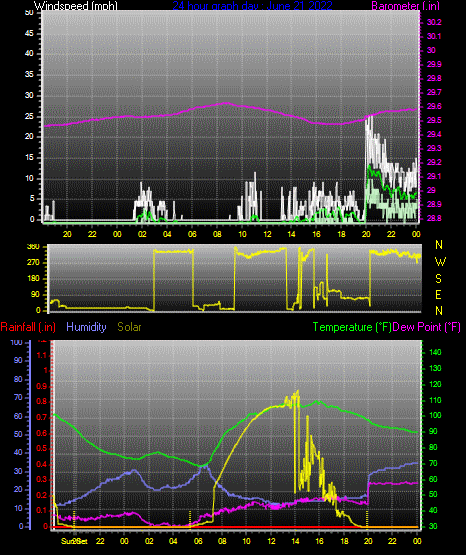Click the '120' temperature axis value

point(435,384)
